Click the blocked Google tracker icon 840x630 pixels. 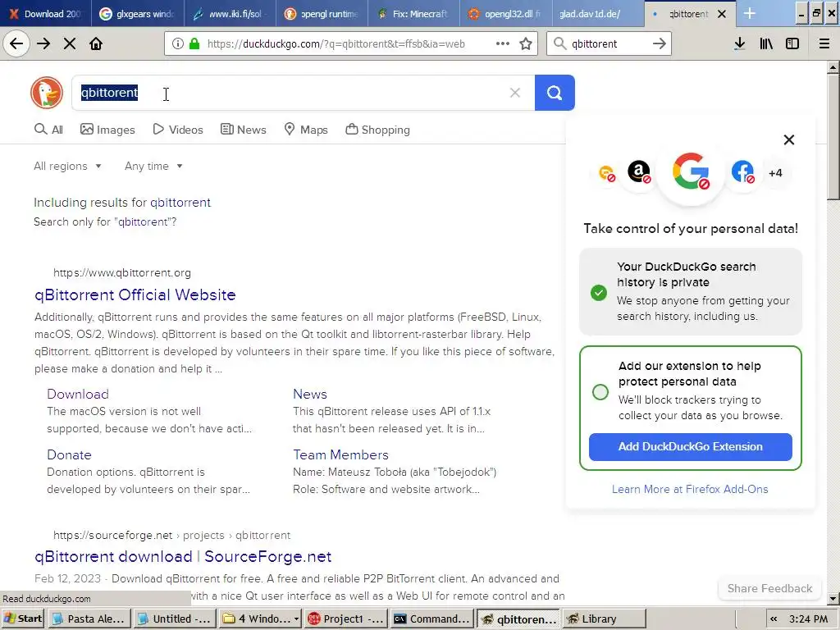[x=691, y=172]
